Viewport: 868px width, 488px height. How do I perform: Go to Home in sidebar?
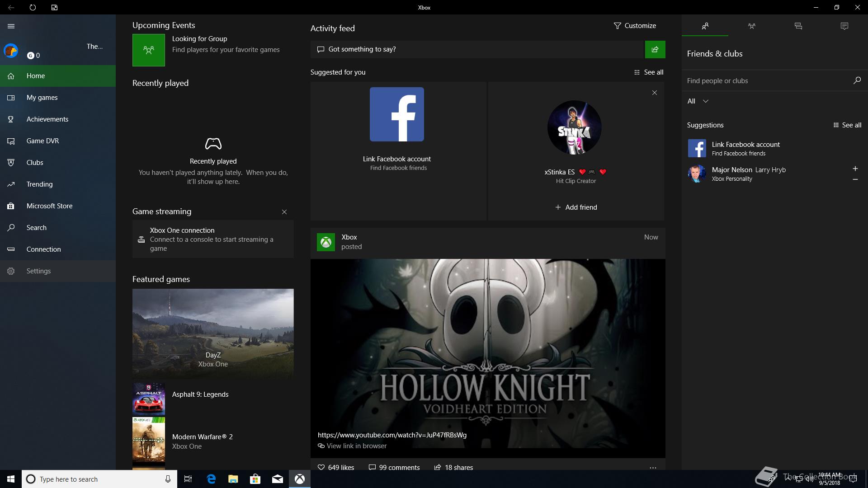[x=58, y=76]
